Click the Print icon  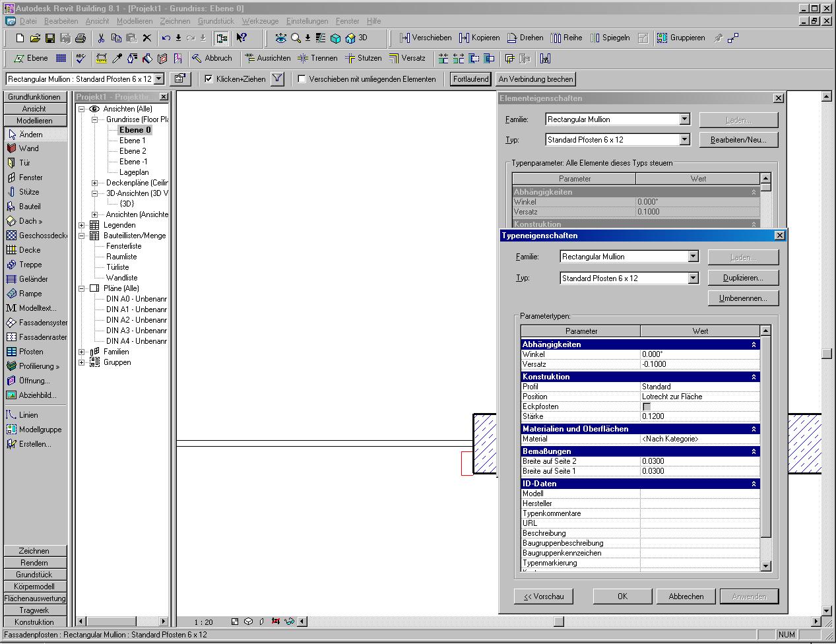click(80, 38)
